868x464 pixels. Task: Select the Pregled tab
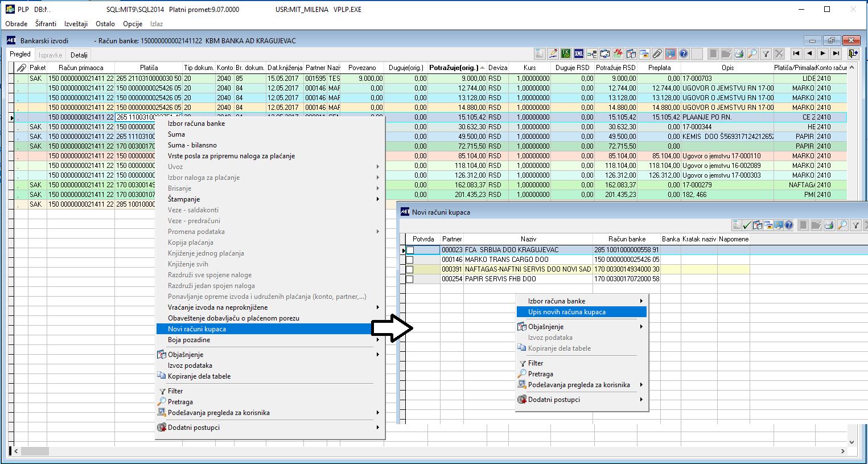click(20, 55)
